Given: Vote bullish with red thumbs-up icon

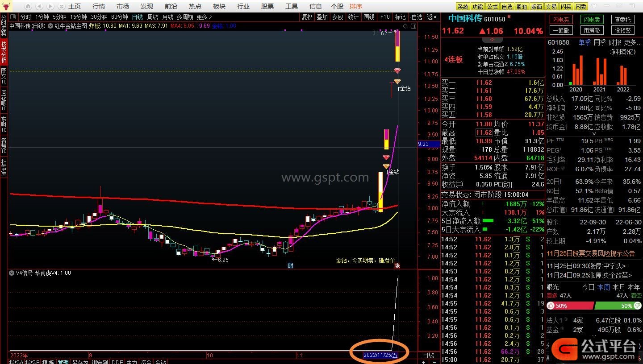Looking at the screenshot, I should [x=551, y=306].
